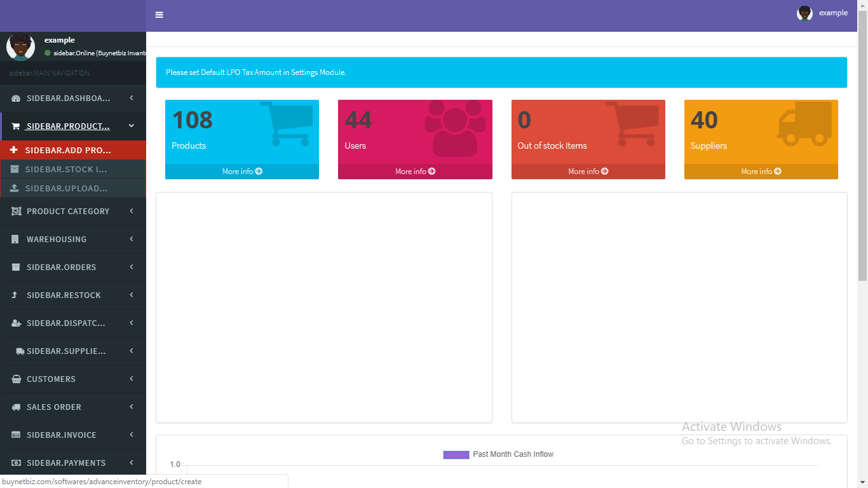
Task: Click the upload icon in sidebar submenu
Action: [14, 189]
